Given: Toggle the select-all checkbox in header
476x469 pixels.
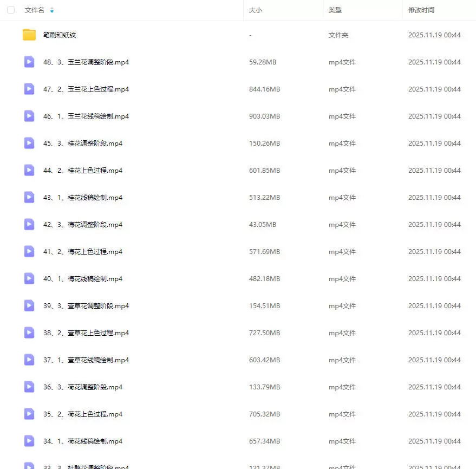Looking at the screenshot, I should [11, 10].
